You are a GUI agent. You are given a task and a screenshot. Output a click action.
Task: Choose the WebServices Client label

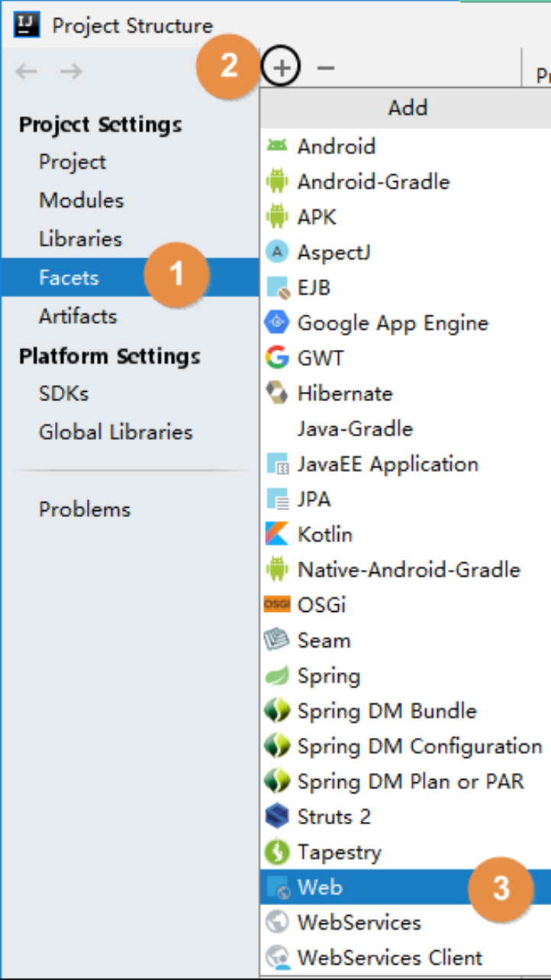click(390, 958)
